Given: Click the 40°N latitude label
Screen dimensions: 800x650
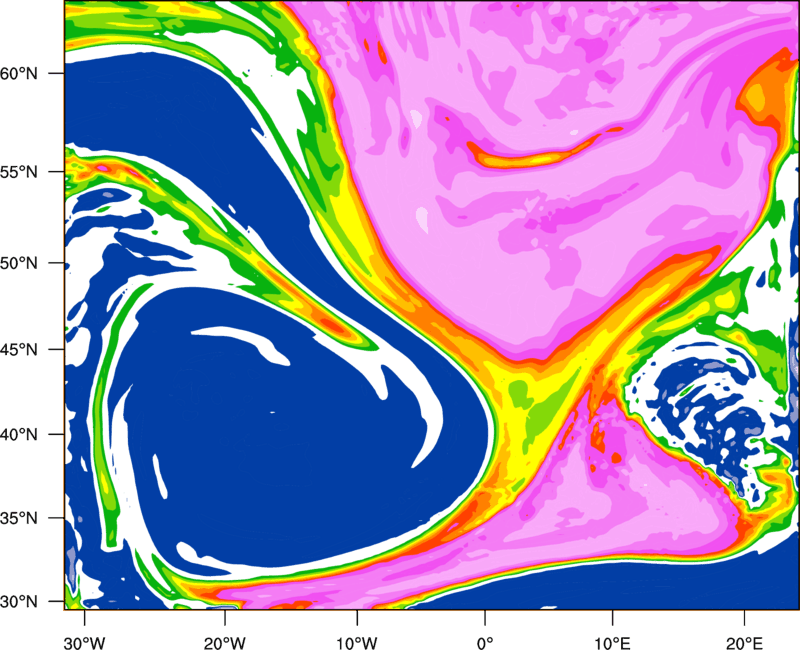Looking at the screenshot, I should tap(19, 435).
